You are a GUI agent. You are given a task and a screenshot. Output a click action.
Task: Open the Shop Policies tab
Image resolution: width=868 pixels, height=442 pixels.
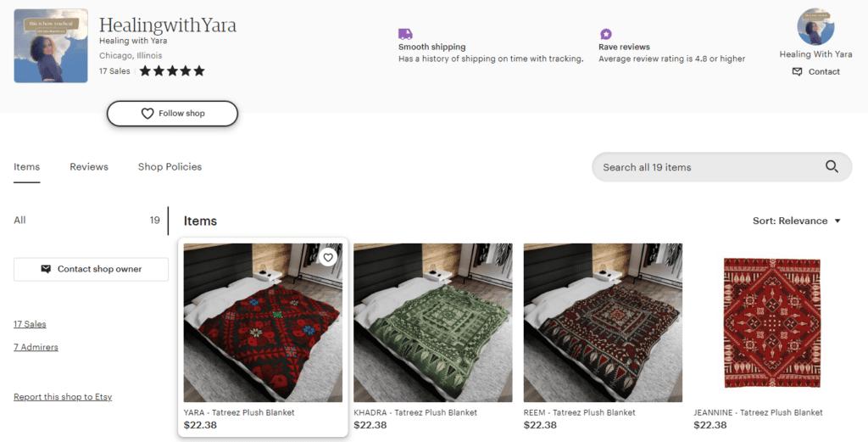pyautogui.click(x=170, y=167)
